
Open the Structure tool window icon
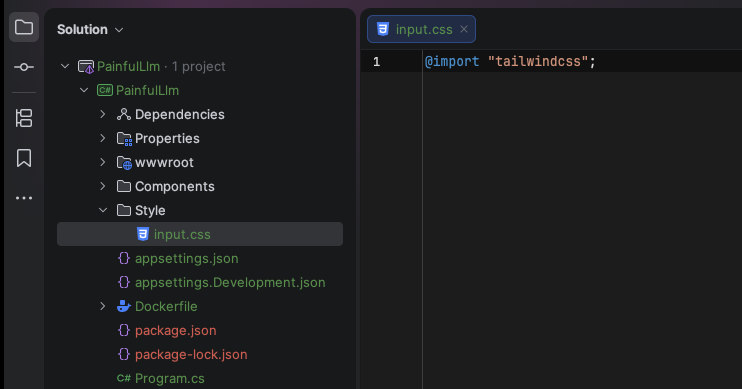[x=24, y=118]
